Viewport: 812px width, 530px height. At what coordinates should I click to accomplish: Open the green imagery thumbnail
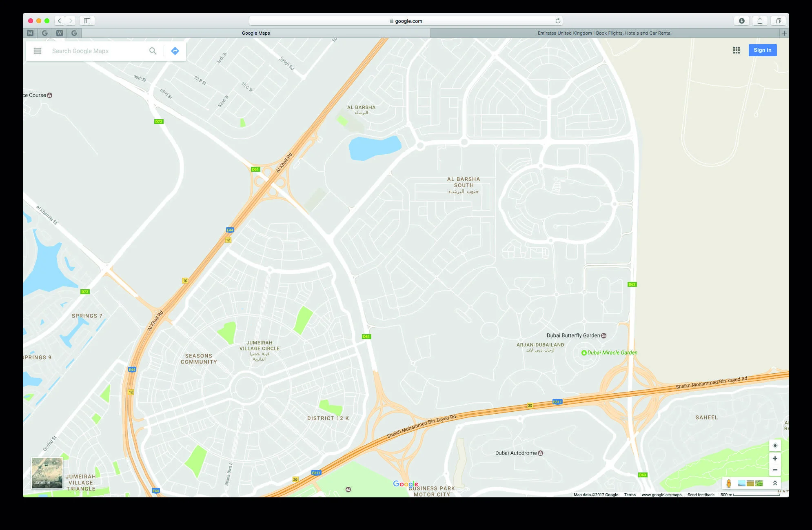pyautogui.click(x=759, y=483)
